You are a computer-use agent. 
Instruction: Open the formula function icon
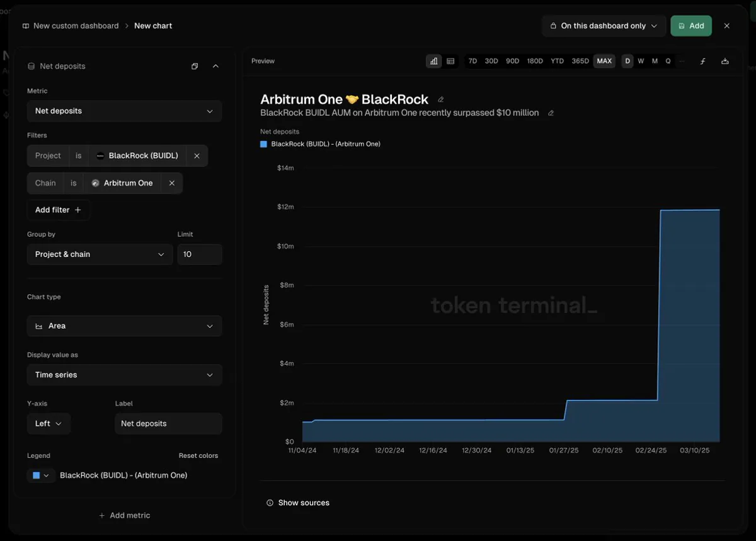point(703,61)
